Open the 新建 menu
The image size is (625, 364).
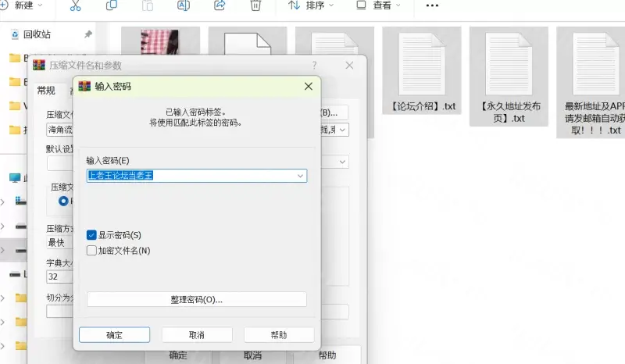pyautogui.click(x=21, y=5)
